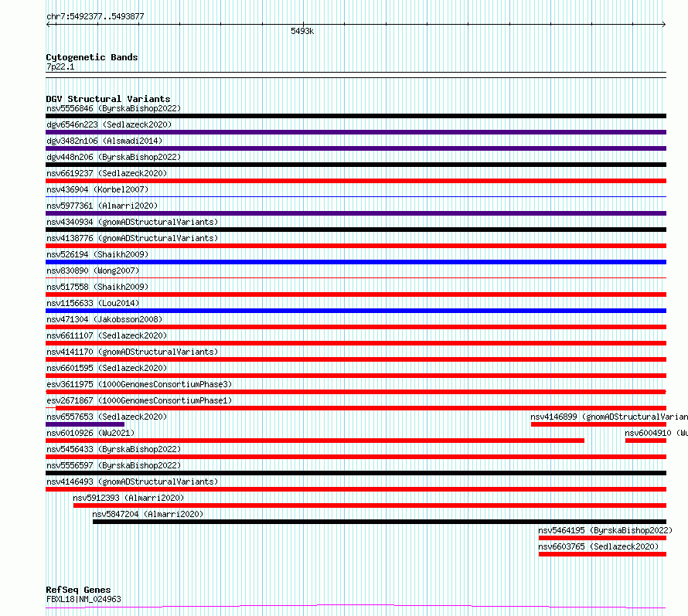This screenshot has width=688, height=616.
Task: Open nsv5456433 (ByrskaBishop2022) variant
Action: (x=114, y=449)
